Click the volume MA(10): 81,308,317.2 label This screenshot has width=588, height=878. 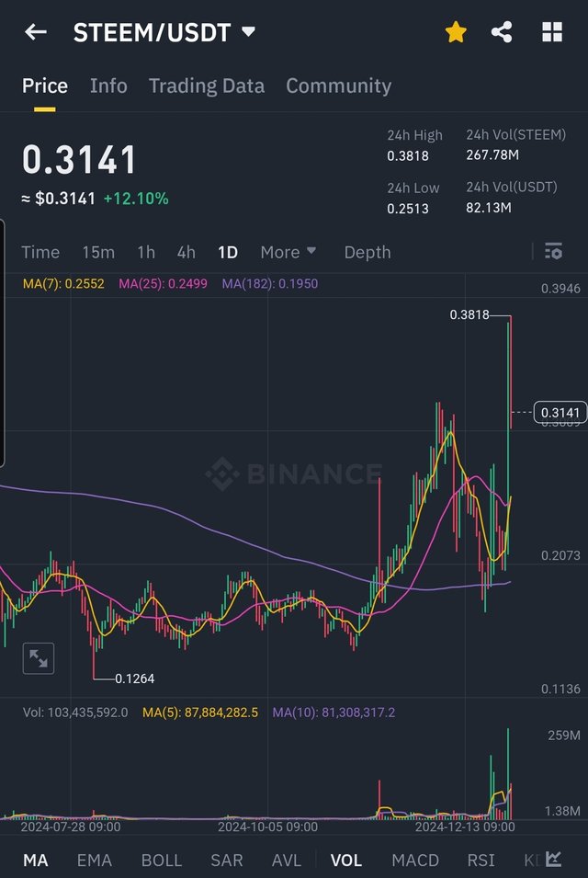[334, 713]
